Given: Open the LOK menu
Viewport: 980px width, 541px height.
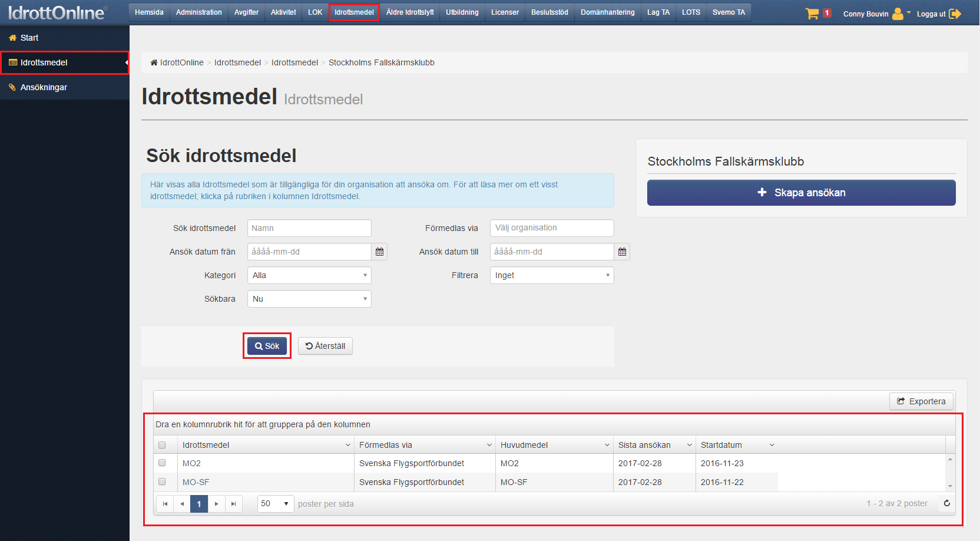Looking at the screenshot, I should click(x=315, y=12).
